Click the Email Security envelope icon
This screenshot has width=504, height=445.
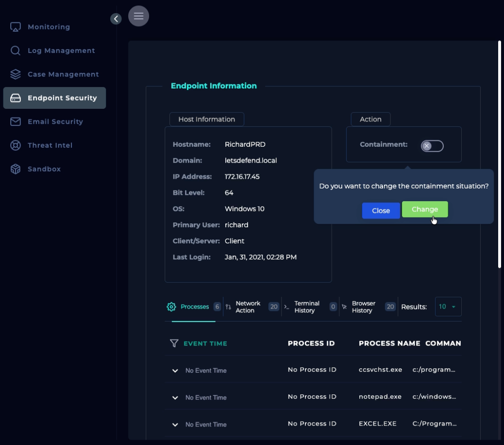[16, 121]
